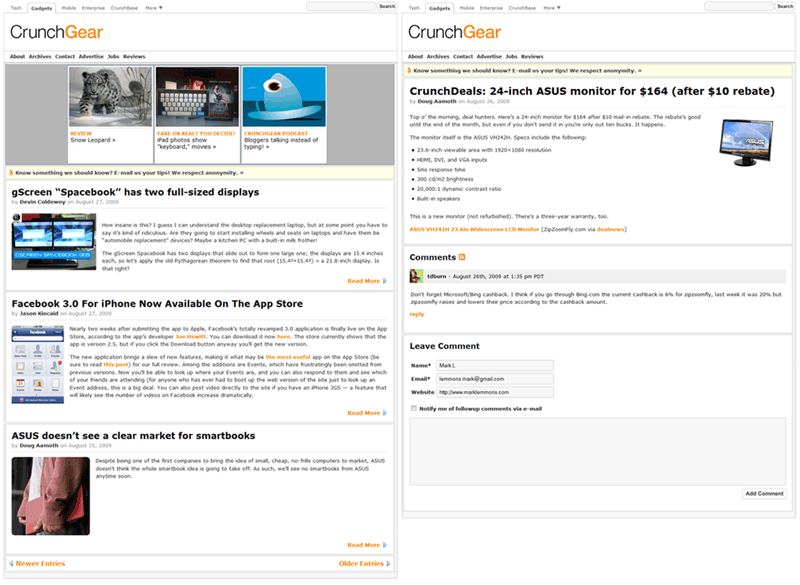This screenshot has width=800, height=585.
Task: Open the Enterprise tab on left page
Action: coord(93,8)
